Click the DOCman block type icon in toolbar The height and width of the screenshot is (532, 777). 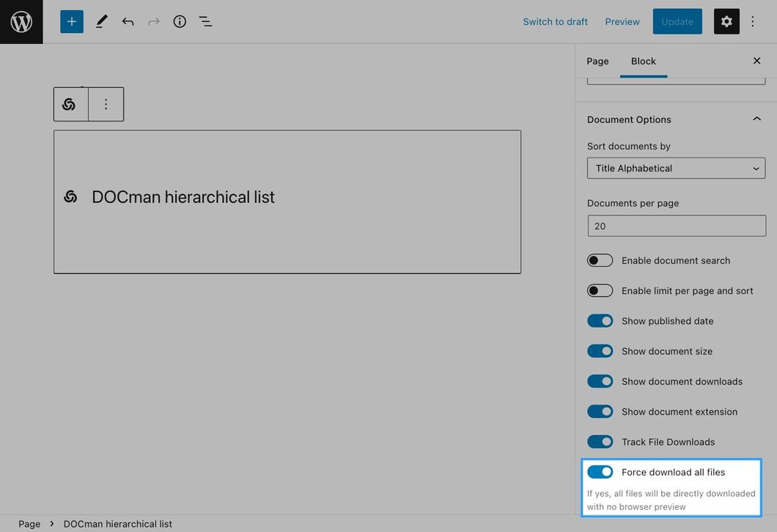point(69,104)
